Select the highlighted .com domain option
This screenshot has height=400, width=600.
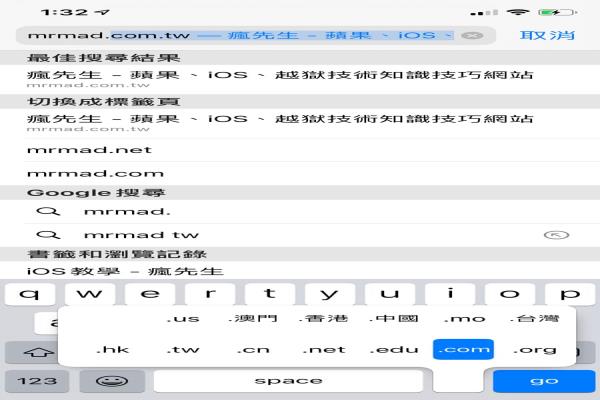point(463,349)
